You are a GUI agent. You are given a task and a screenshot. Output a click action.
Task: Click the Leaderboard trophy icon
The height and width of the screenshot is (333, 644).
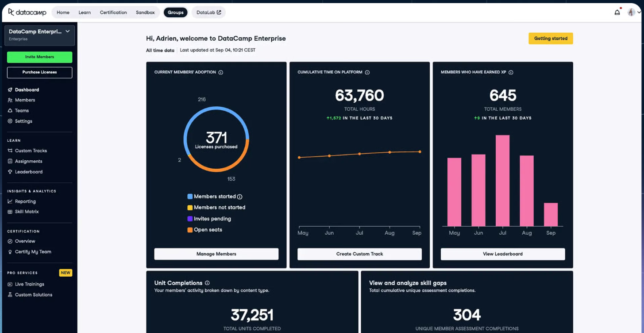pyautogui.click(x=10, y=172)
